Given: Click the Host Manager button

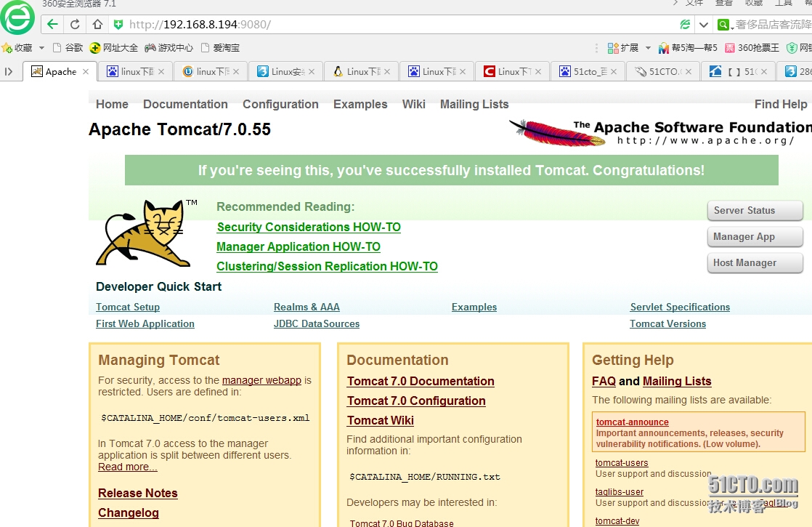Looking at the screenshot, I should (x=755, y=262).
